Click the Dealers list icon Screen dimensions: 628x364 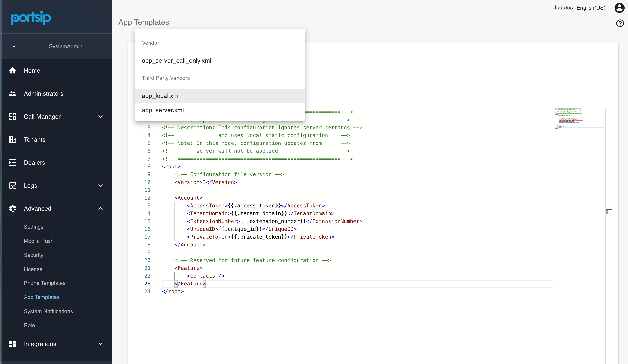coord(12,163)
